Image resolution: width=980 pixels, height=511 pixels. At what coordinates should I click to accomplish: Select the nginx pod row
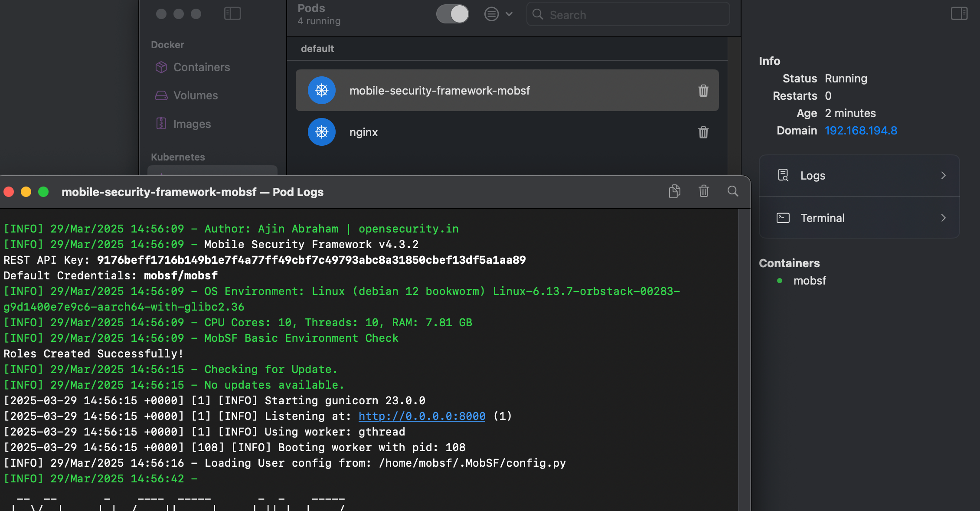(507, 132)
